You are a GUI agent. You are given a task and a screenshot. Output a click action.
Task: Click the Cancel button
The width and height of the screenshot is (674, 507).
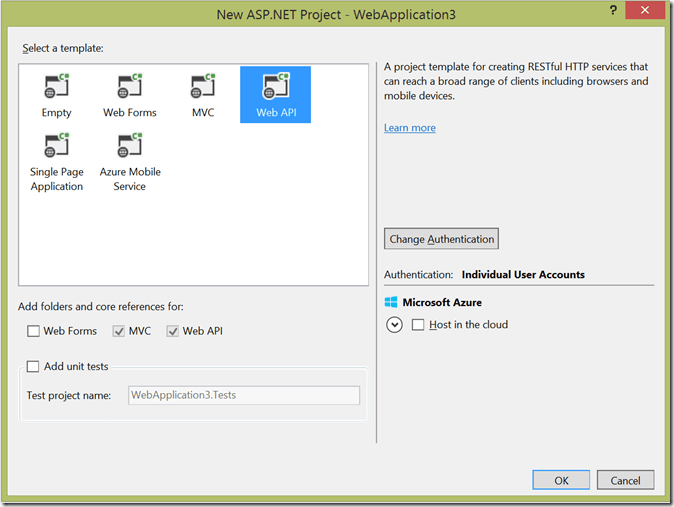(x=625, y=480)
